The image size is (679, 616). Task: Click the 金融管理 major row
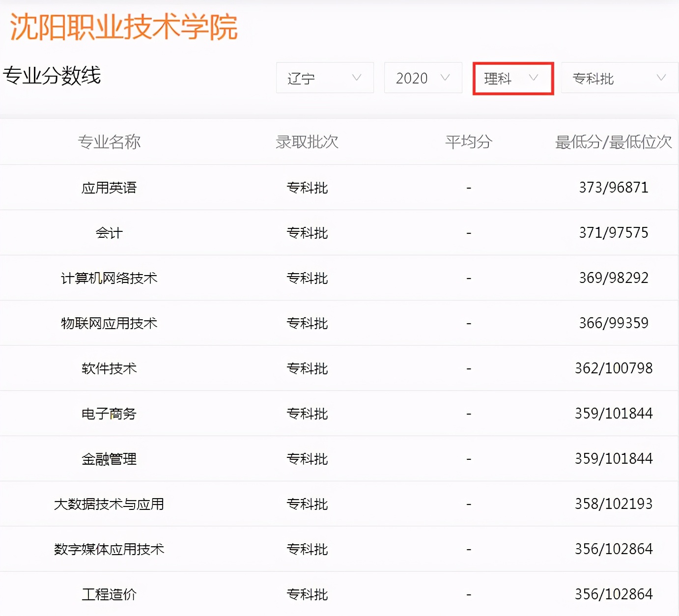click(109, 458)
